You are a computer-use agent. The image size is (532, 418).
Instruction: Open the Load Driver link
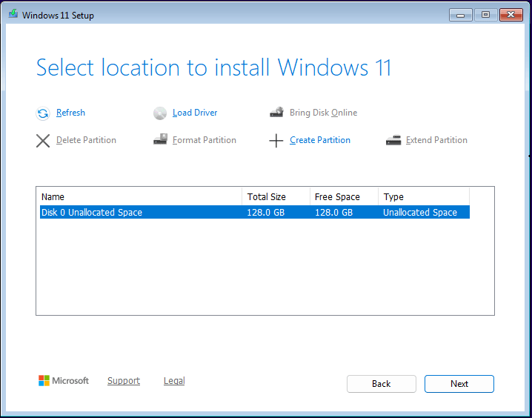[195, 113]
